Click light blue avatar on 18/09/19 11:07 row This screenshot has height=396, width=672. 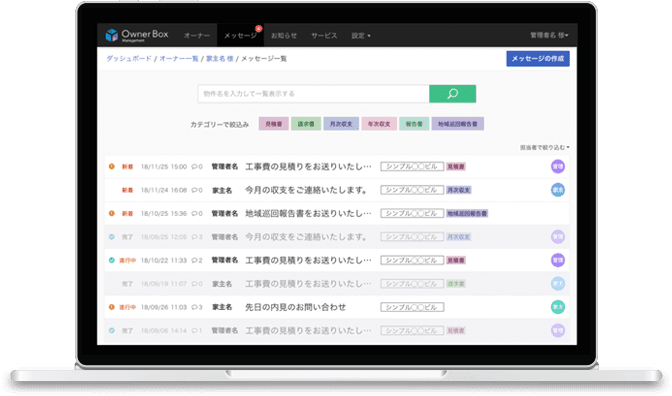[558, 284]
